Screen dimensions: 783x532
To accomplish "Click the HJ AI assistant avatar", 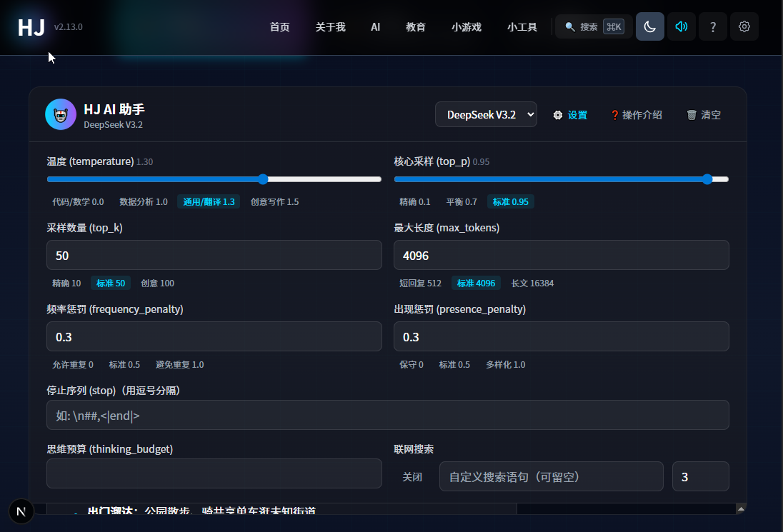I will (x=61, y=114).
